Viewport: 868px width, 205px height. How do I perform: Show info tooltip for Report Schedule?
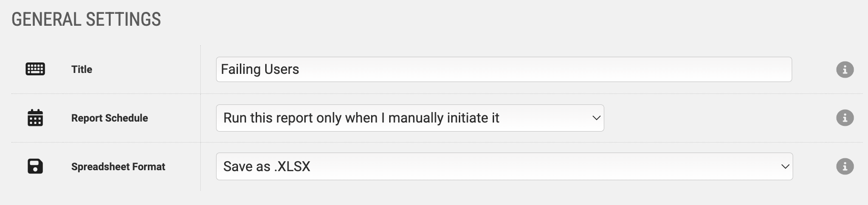[x=845, y=118]
